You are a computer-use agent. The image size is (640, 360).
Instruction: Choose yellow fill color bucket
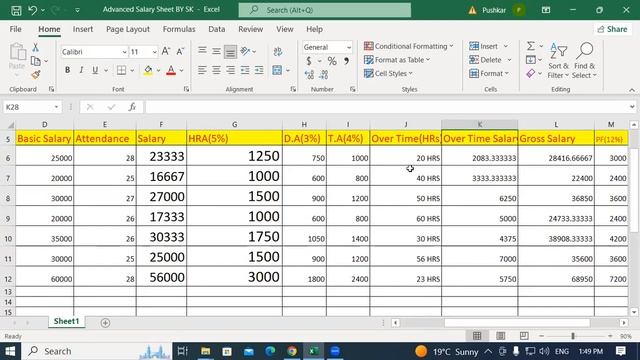pos(148,70)
